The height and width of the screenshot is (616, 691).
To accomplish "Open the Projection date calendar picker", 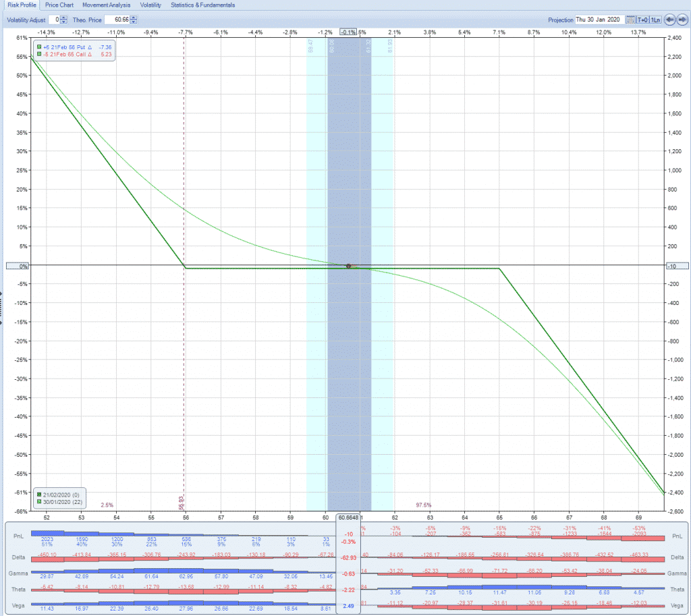I will (x=630, y=20).
